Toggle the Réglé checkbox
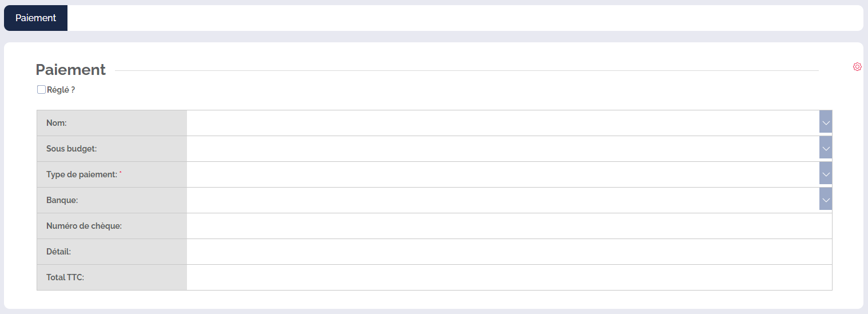Screen dimensions: 868x314 [x=41, y=90]
